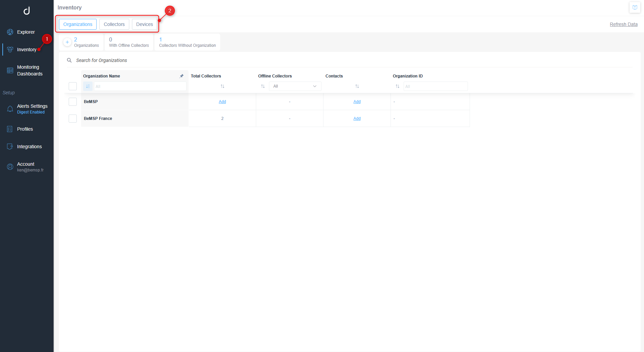Expand the Offline Collectors filter dropdown

[295, 86]
